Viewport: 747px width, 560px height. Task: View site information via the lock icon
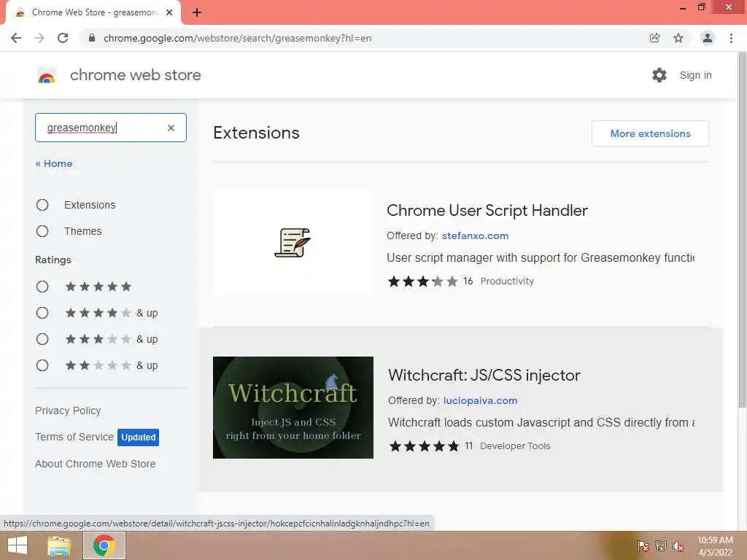[x=92, y=38]
